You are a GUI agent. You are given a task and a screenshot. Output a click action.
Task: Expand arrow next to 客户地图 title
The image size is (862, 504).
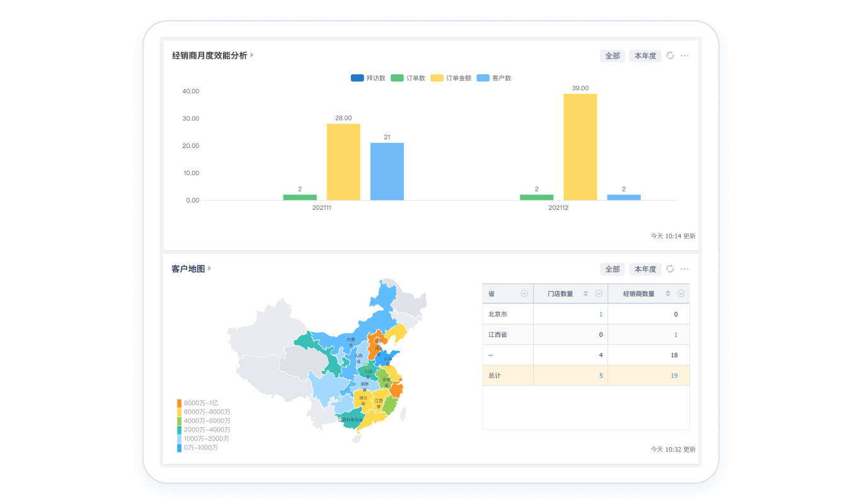210,268
